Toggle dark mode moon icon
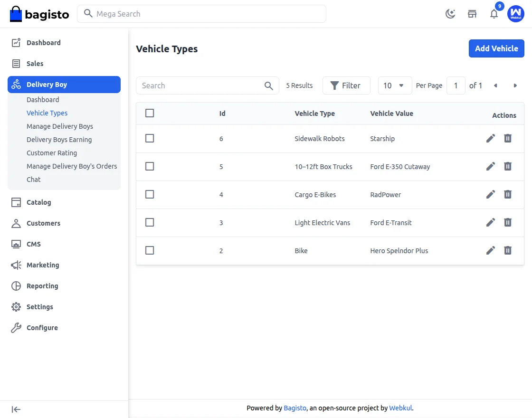 coord(450,14)
